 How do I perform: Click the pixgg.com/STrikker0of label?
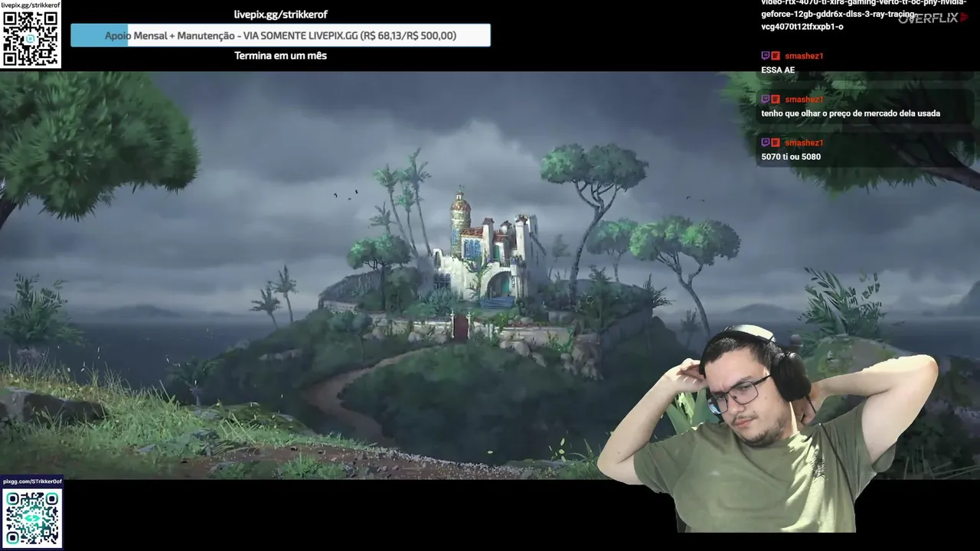[x=31, y=481]
